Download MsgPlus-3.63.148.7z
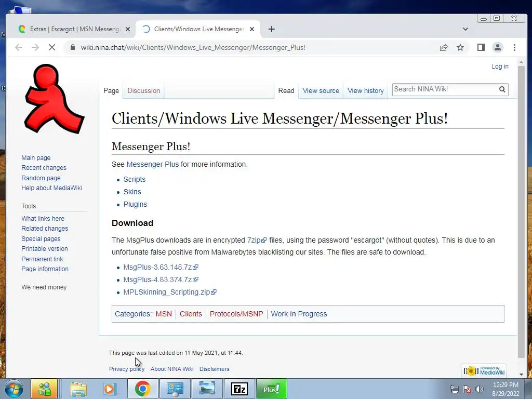The height and width of the screenshot is (399, 532). [x=161, y=268]
